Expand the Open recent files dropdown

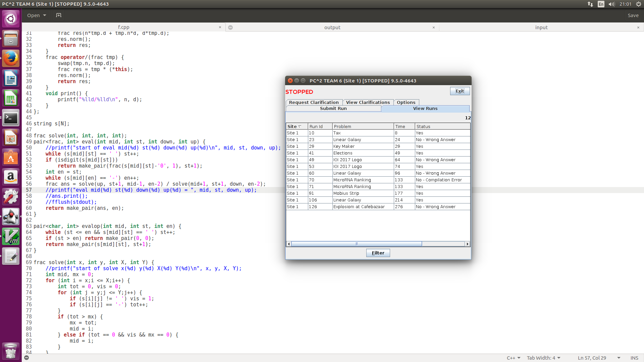click(x=44, y=15)
